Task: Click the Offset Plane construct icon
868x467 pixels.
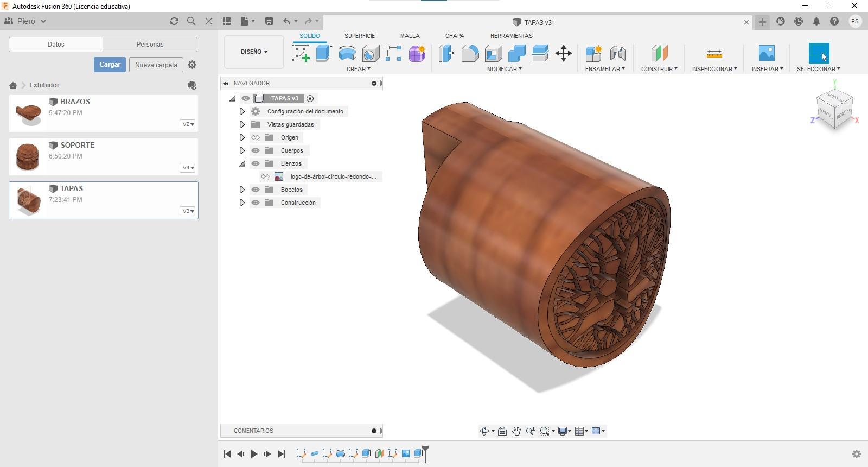Action: pos(659,53)
